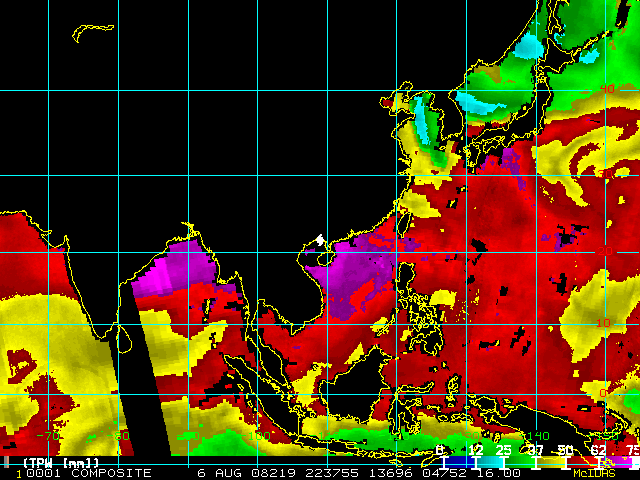640x480 pixels.
Task: Click the 16.00 value in the status line
Action: coord(486,473)
